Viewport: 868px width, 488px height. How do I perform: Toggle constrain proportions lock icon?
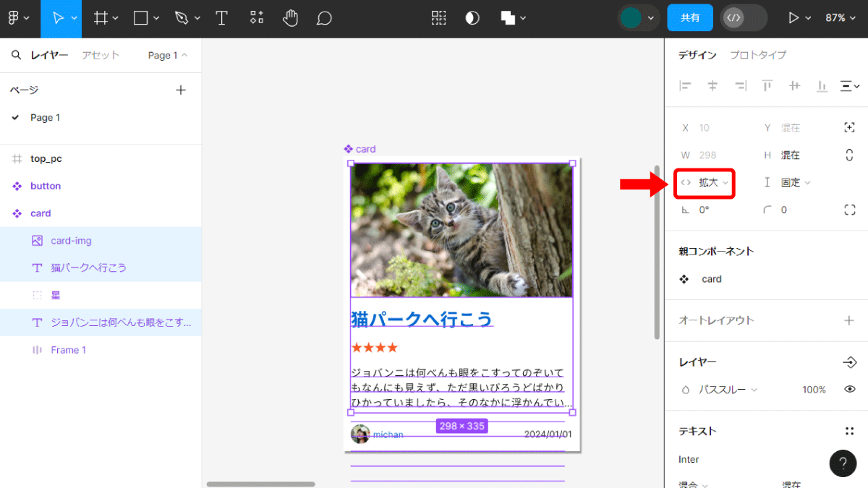(850, 155)
